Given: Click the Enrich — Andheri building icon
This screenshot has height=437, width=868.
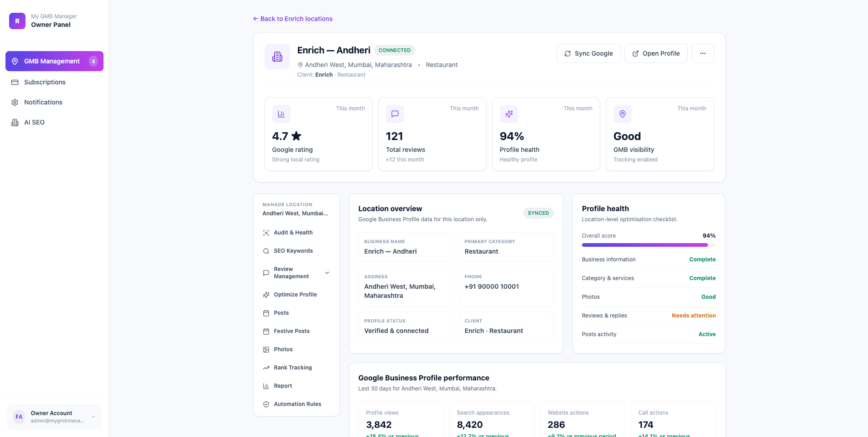Looking at the screenshot, I should tap(277, 57).
